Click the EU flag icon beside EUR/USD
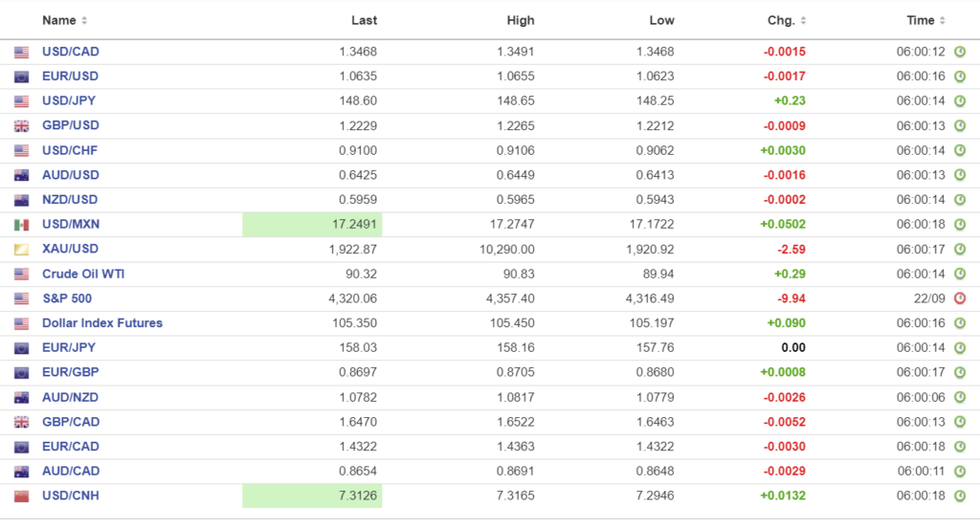 [21, 77]
